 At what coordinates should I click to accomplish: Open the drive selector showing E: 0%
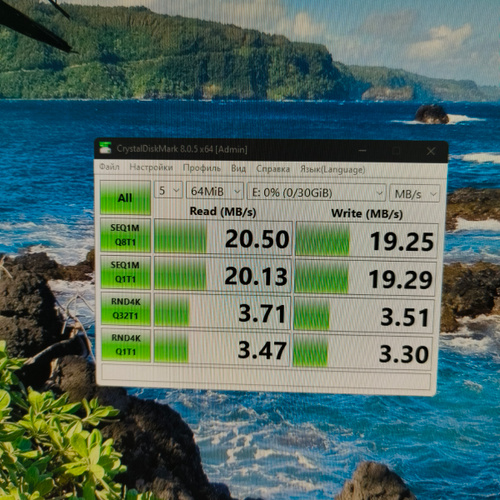(x=316, y=193)
